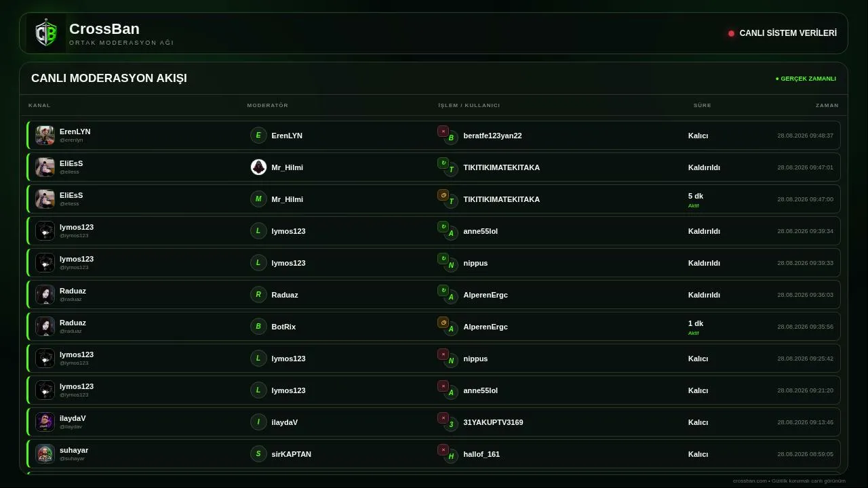The width and height of the screenshot is (868, 488).
Task: Click the sirKAPTAN moderator badge
Action: click(x=258, y=454)
